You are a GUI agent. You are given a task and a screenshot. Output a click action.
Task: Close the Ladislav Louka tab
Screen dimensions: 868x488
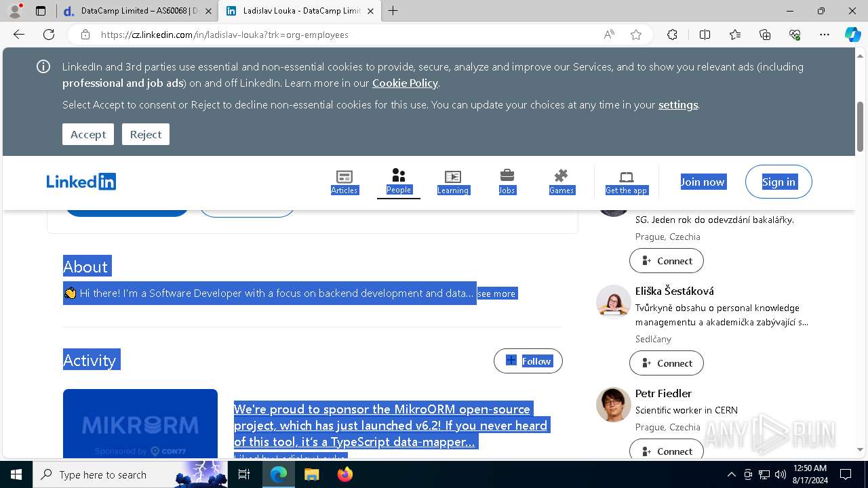[x=370, y=11]
